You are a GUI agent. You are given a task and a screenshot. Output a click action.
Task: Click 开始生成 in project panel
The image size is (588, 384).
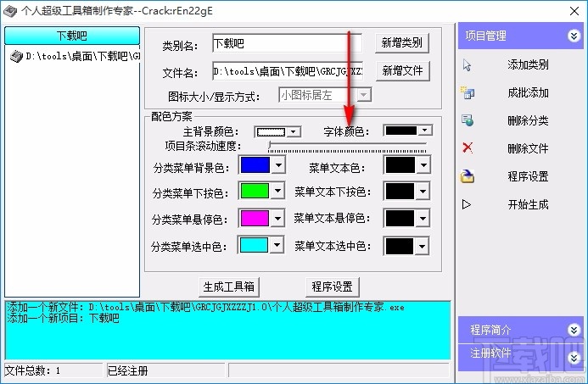tap(528, 204)
